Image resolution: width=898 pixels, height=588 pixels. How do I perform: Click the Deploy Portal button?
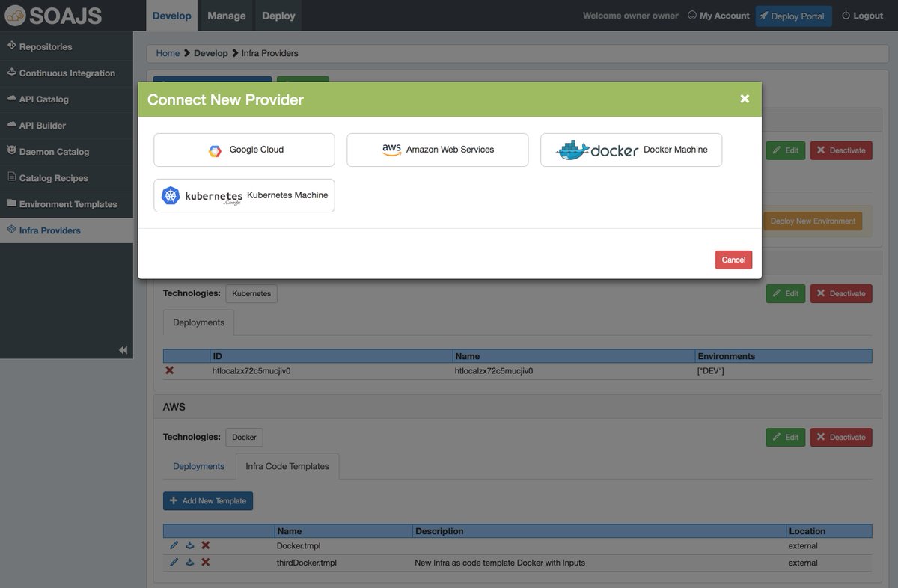point(793,16)
